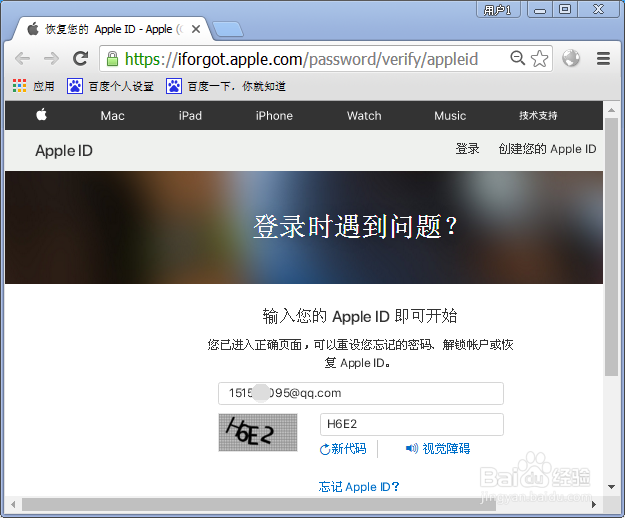Reload the page with refresh icon
The height and width of the screenshot is (518, 625).
(80, 59)
